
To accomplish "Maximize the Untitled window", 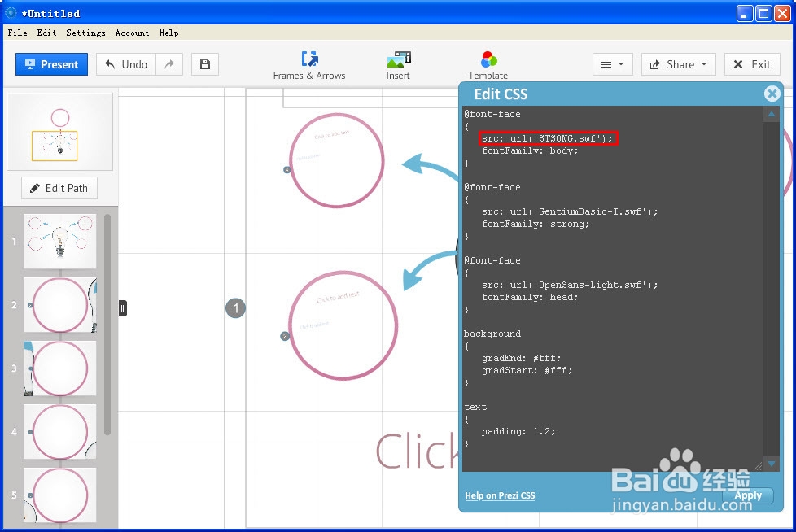I will coord(763,13).
